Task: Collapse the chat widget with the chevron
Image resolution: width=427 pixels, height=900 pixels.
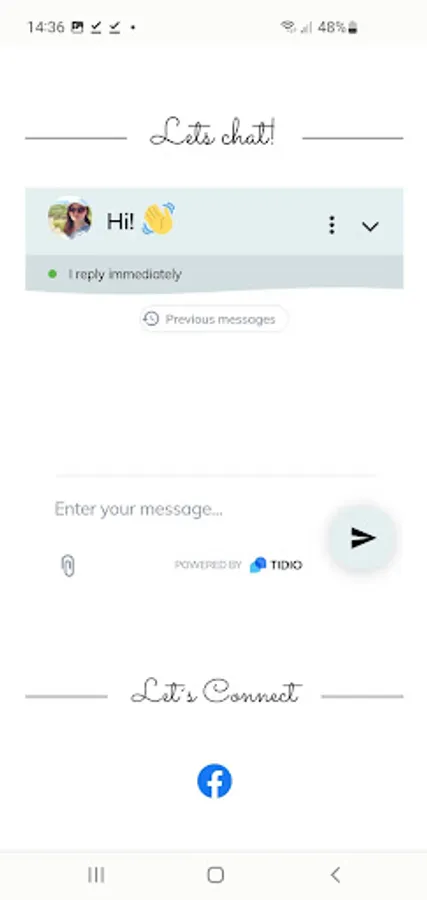Action: (370, 226)
